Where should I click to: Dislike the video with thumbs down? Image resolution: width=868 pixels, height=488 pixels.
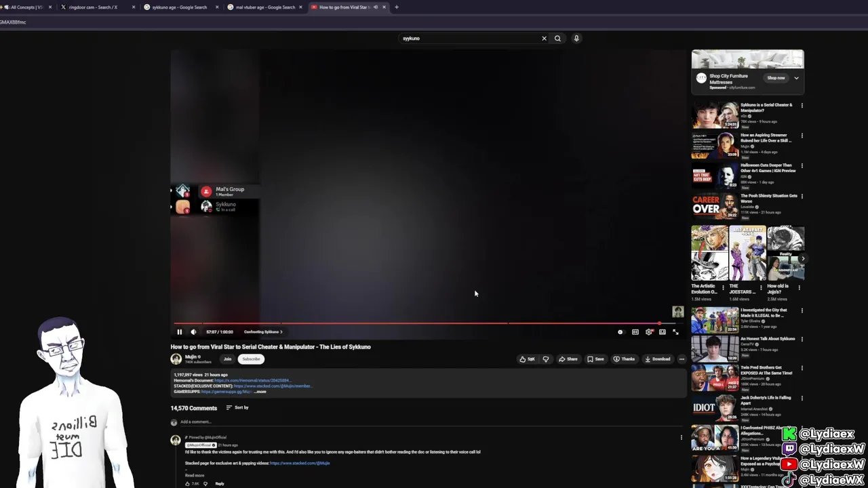tap(545, 359)
